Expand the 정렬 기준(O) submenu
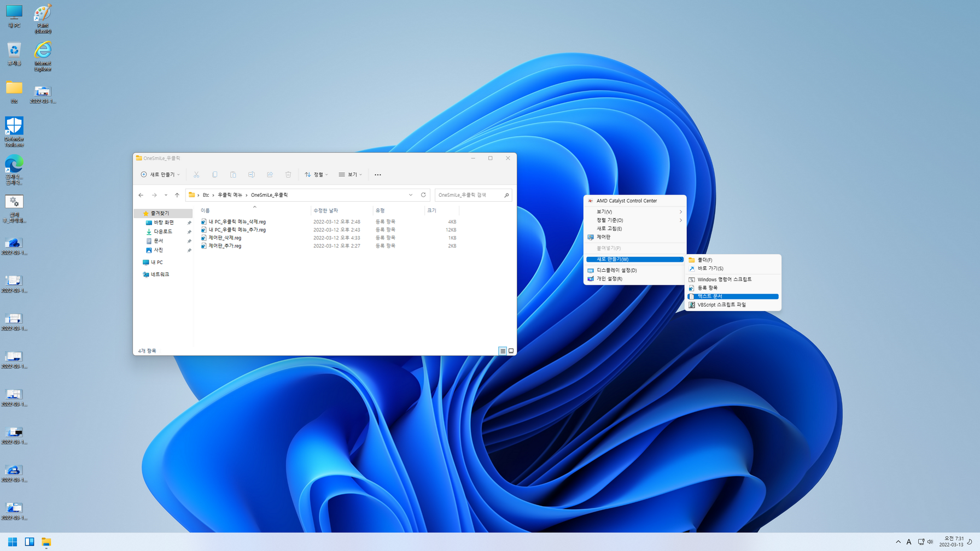Viewport: 980px width, 551px height. (x=635, y=220)
